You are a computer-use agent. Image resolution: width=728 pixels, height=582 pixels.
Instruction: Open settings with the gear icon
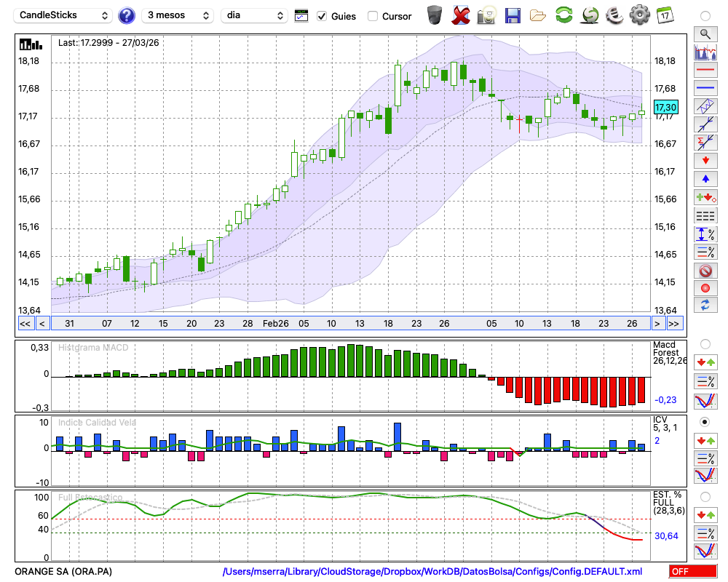639,15
